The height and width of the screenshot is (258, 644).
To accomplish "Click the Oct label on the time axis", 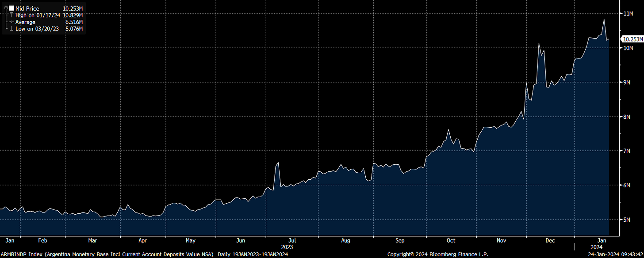I will 451,241.
